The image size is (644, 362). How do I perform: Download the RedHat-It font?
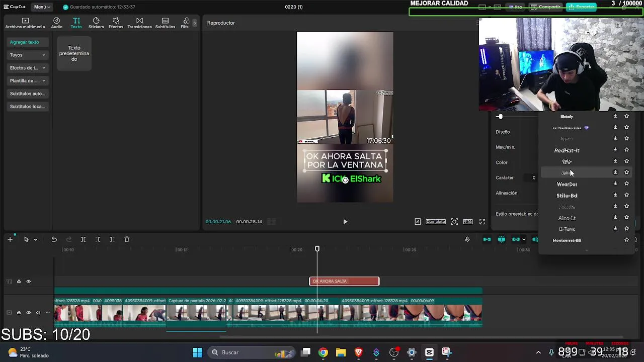point(615,150)
